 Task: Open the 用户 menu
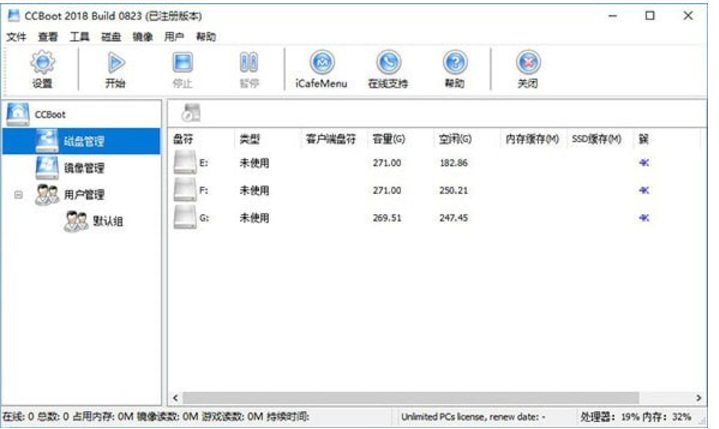pos(174,37)
